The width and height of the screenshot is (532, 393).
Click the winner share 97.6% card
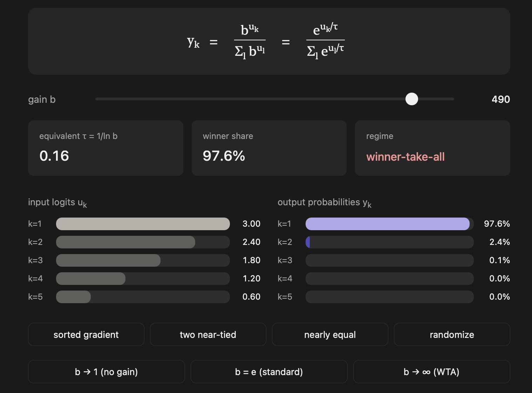pos(269,148)
